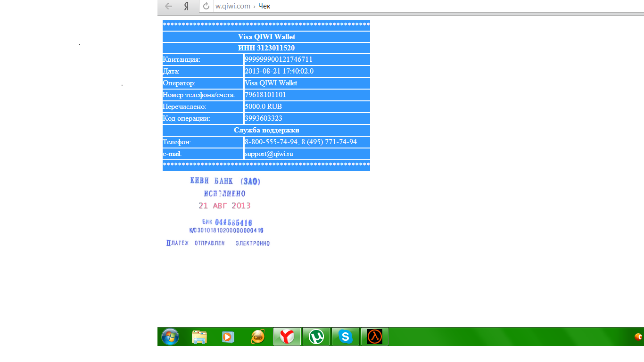Open the orange game taskbar icon
This screenshot has width=644, height=362.
pyautogui.click(x=257, y=337)
